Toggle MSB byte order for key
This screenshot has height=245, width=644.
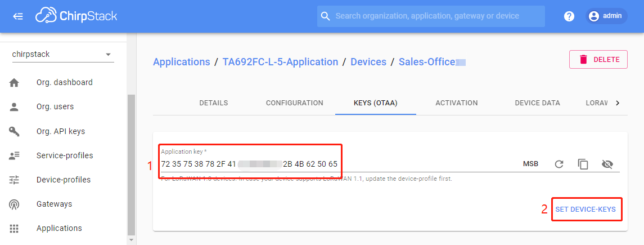coord(530,164)
